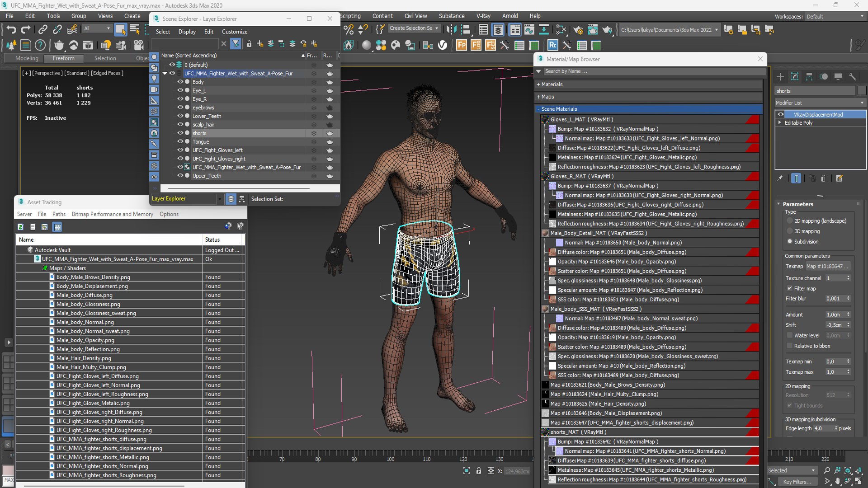Open Workspaces Default dropdown

point(835,16)
